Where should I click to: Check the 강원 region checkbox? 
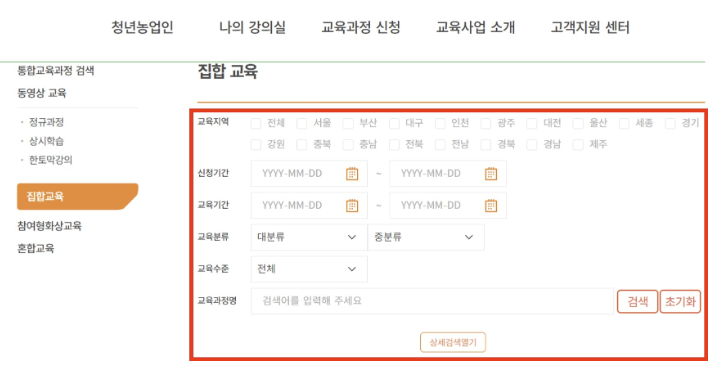click(x=256, y=145)
